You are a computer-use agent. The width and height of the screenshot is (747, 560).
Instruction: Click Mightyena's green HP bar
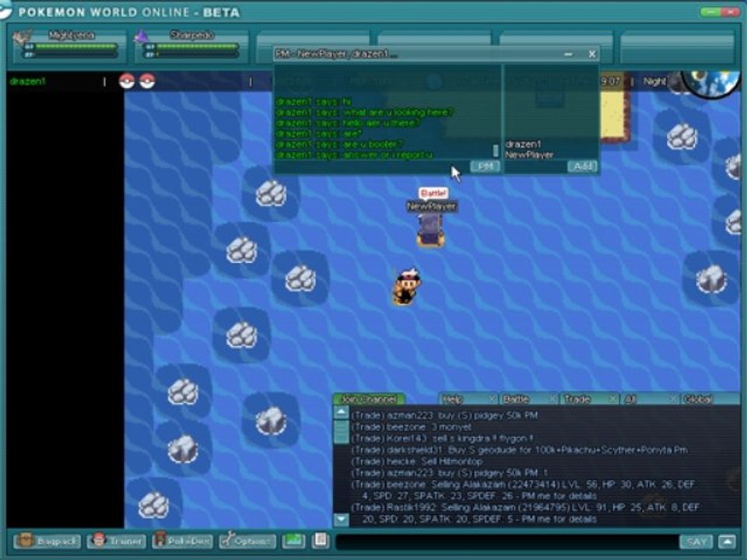coord(75,46)
